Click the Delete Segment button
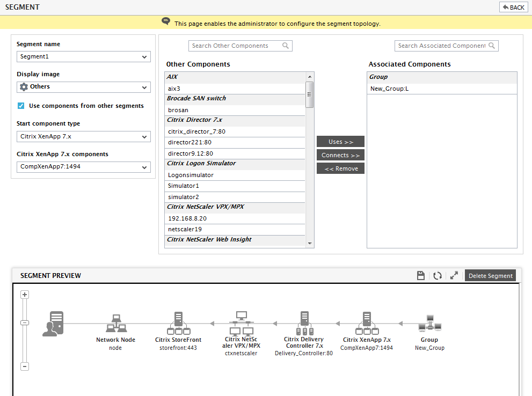532x396 pixels. (490, 276)
